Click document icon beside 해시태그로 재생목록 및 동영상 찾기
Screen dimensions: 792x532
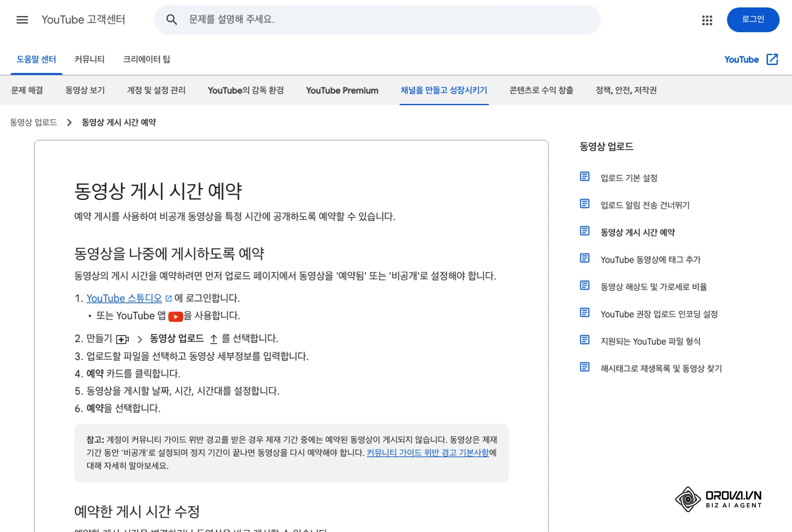pyautogui.click(x=585, y=367)
